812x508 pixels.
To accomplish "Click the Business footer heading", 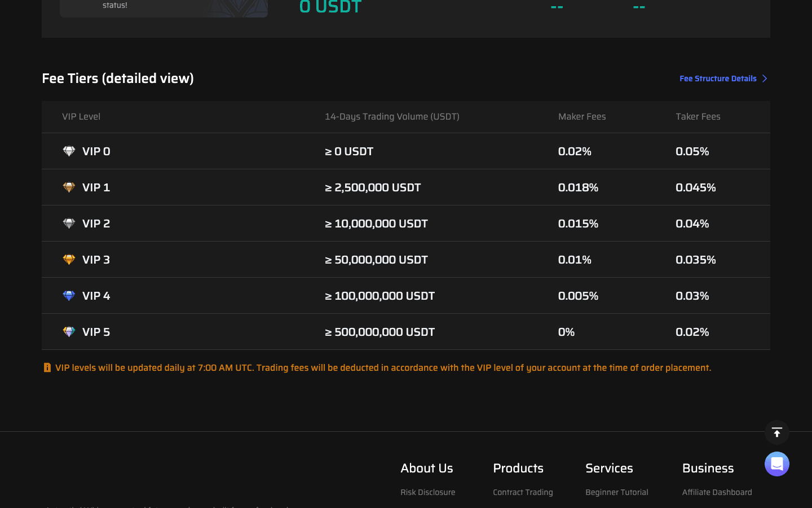I will (708, 468).
